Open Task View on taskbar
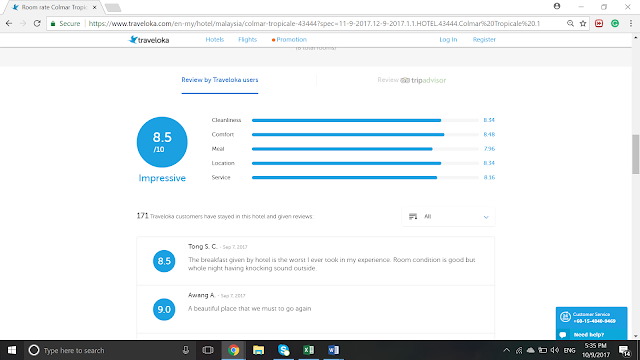The width and height of the screenshot is (640, 360). [x=208, y=350]
